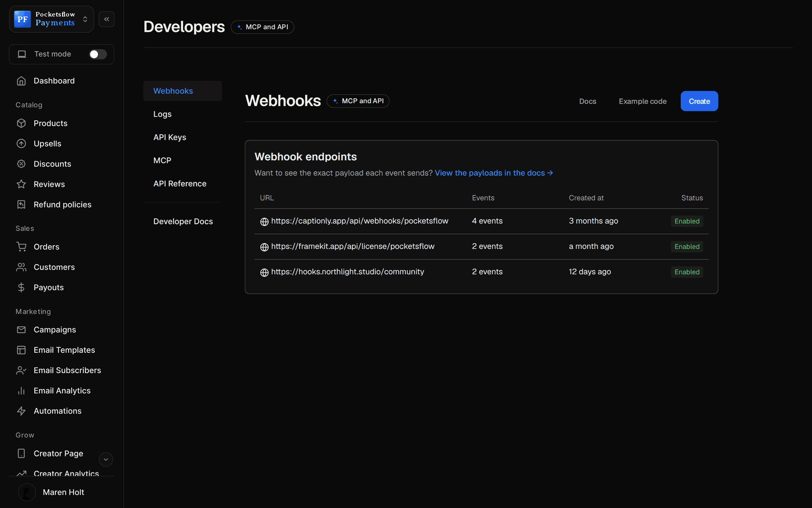Click Maren Holt's avatar

point(27,492)
